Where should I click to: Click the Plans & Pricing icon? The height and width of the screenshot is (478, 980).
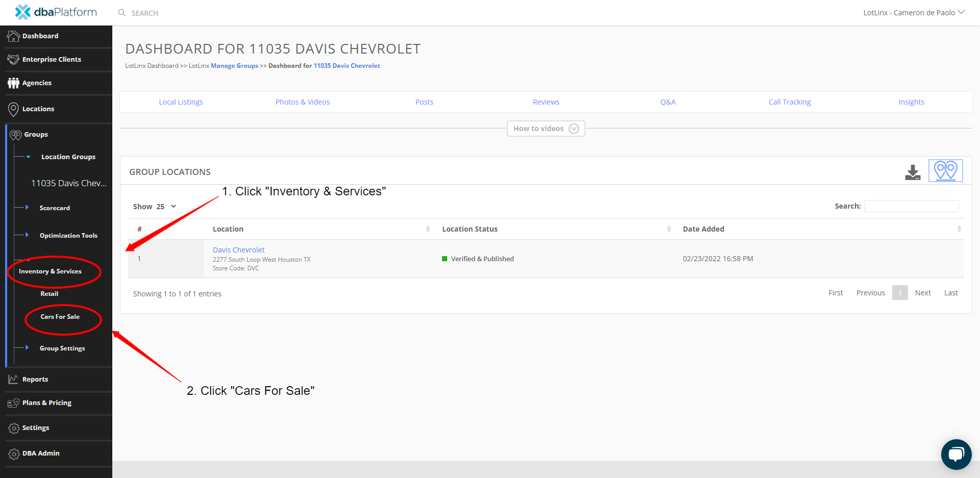(13, 403)
